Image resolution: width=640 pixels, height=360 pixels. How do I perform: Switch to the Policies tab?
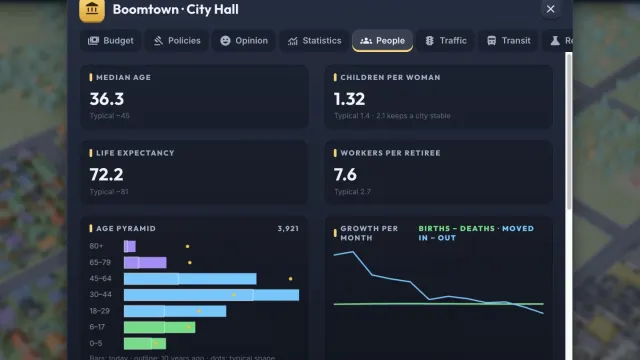tap(177, 41)
